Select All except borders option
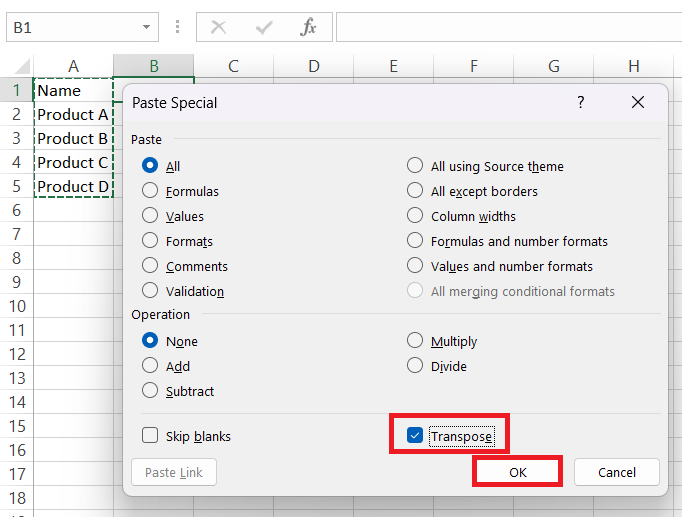The width and height of the screenshot is (682, 517). 472,191
